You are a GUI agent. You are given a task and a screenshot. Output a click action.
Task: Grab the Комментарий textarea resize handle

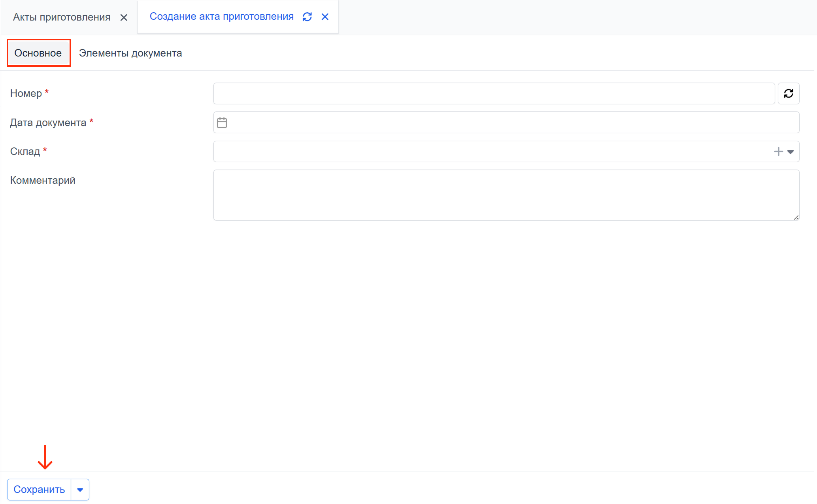click(796, 217)
